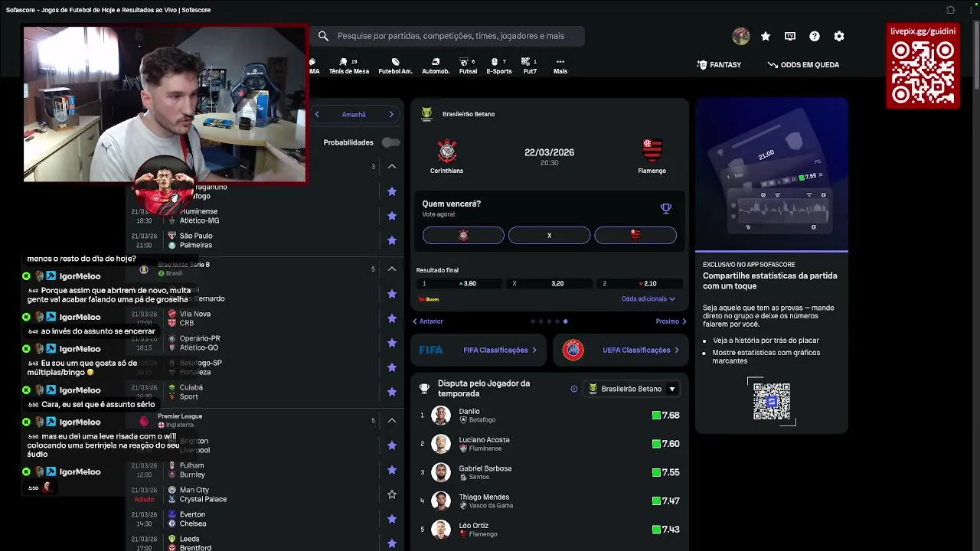Select the Automob. sport icon
The height and width of the screenshot is (551, 980).
tap(436, 66)
